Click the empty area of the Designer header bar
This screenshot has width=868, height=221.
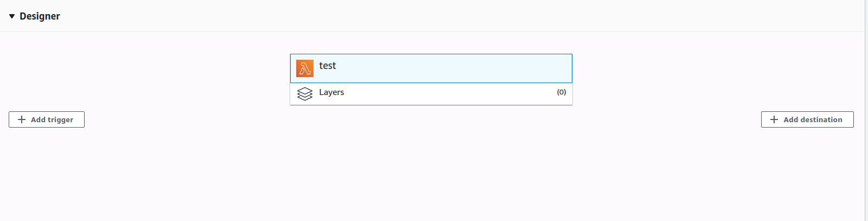(x=434, y=16)
